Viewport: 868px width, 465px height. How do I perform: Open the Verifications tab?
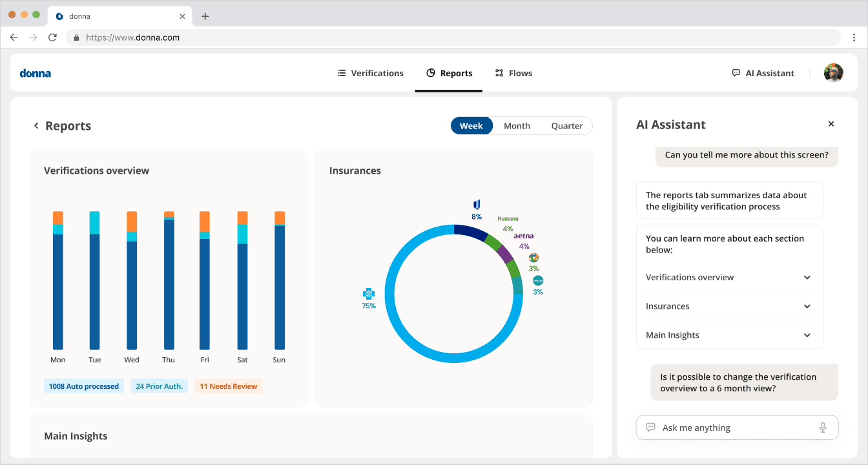pos(370,73)
